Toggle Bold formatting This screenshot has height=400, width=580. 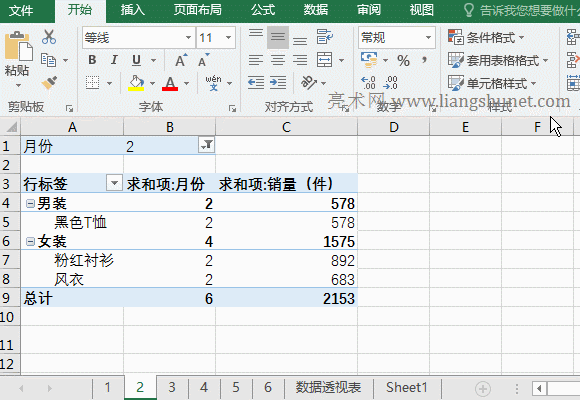(92, 60)
